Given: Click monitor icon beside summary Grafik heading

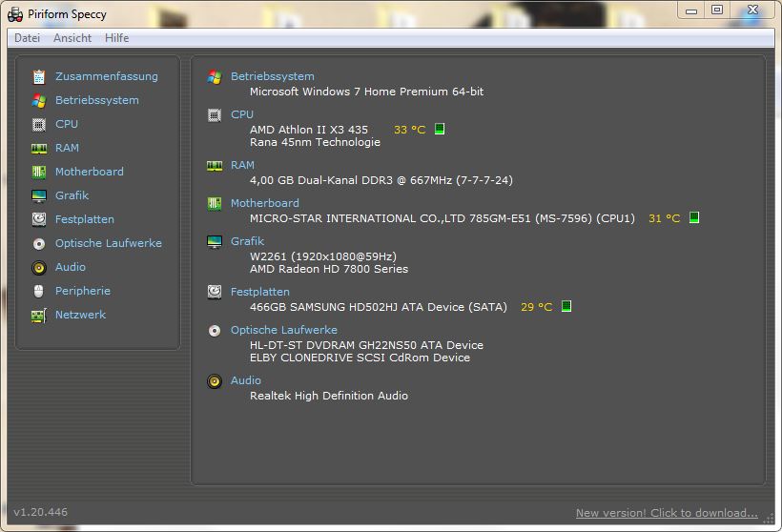Looking at the screenshot, I should [x=215, y=242].
